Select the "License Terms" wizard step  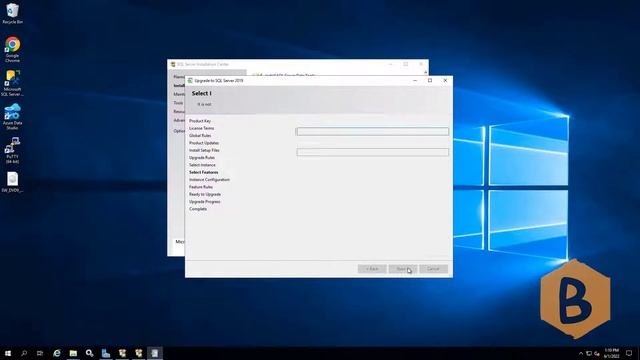pos(202,128)
